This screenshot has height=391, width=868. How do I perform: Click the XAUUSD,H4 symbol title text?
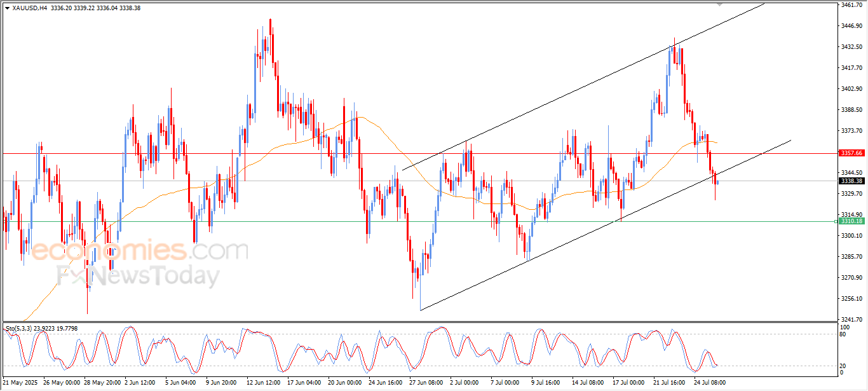pos(29,8)
